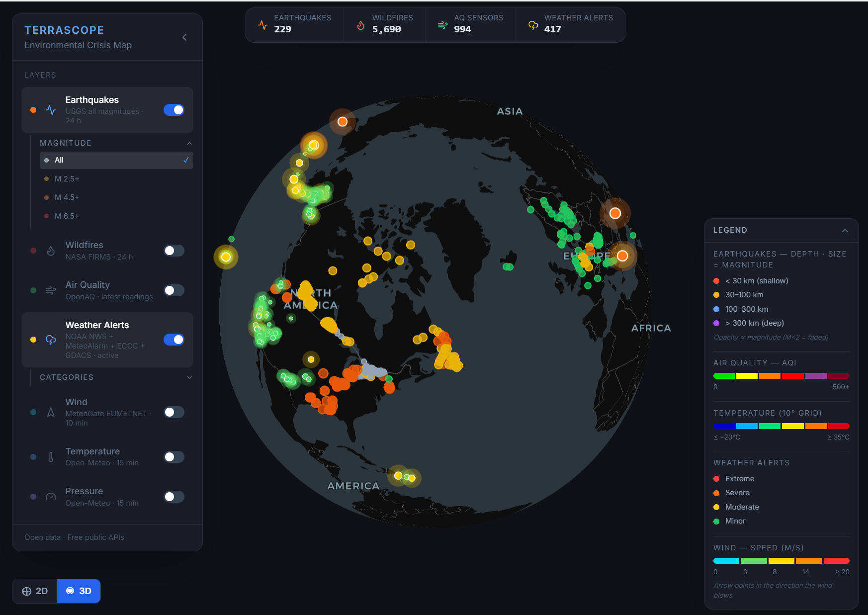Click the Weather Alerts storm icon in sidebar
This screenshot has height=615, width=868.
tap(51, 340)
